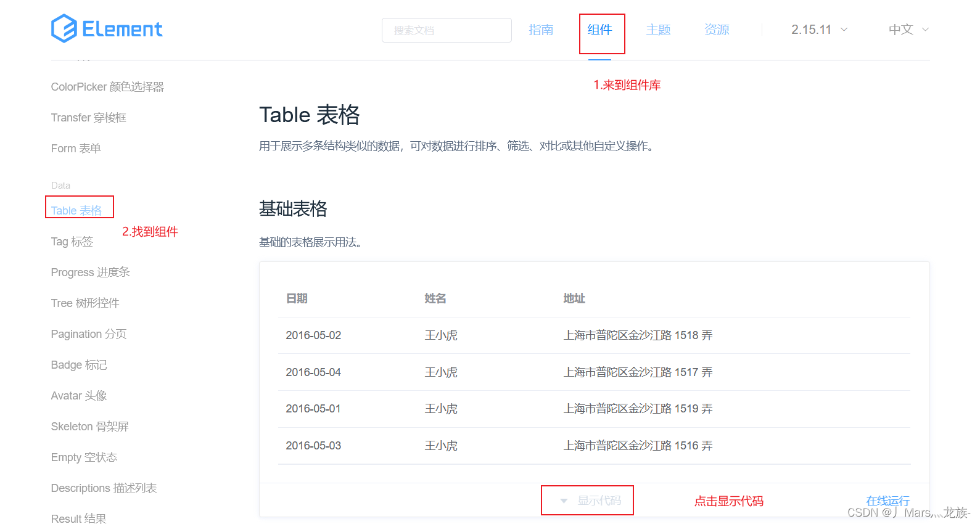The image size is (980, 524).
Task: Click the 在线运行 link
Action: 887,501
